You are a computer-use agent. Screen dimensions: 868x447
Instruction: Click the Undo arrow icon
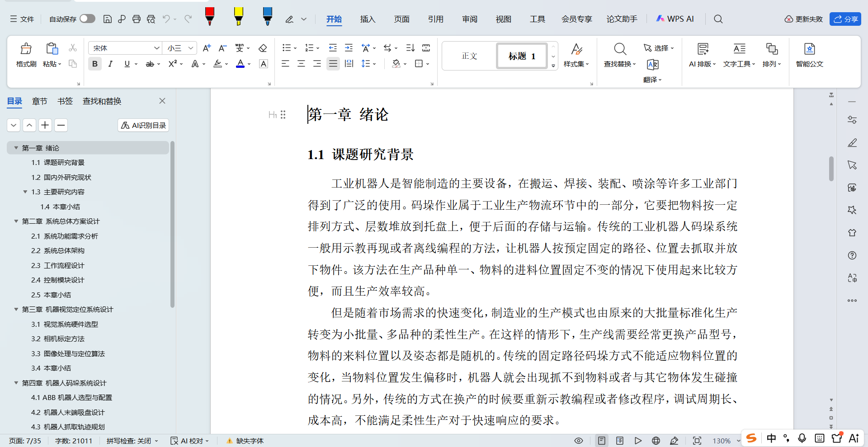[166, 19]
